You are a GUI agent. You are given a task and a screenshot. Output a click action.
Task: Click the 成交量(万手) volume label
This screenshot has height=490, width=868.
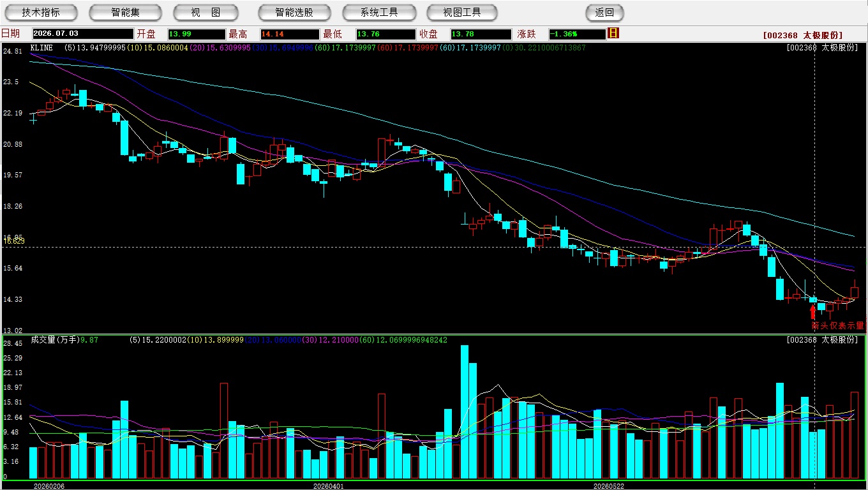[x=56, y=340]
